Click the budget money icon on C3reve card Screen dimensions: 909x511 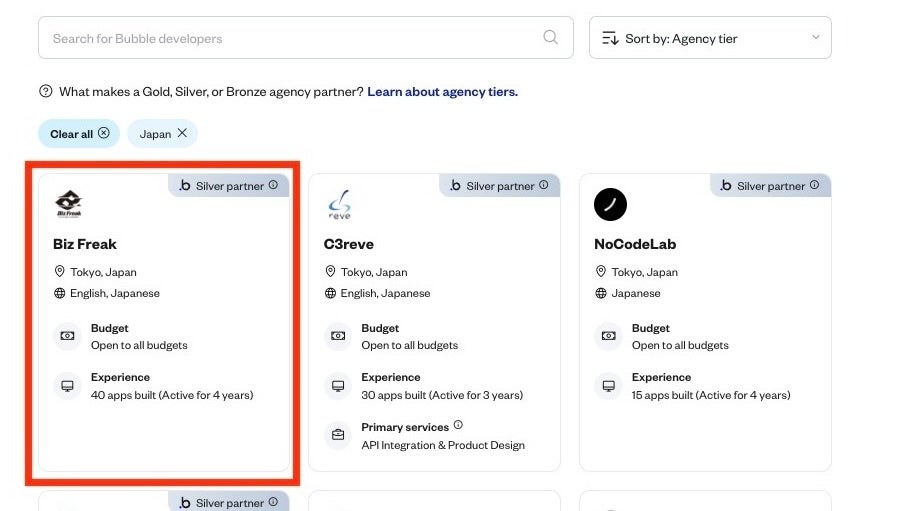pyautogui.click(x=338, y=336)
